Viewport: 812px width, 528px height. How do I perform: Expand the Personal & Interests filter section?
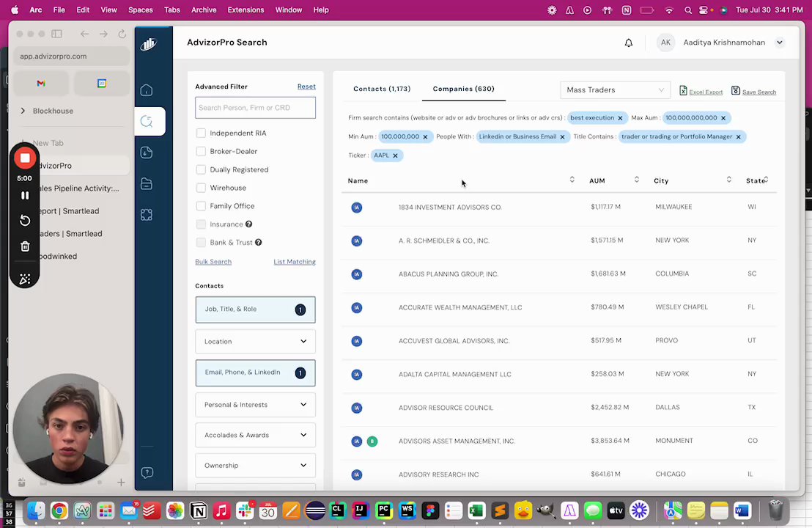point(255,405)
